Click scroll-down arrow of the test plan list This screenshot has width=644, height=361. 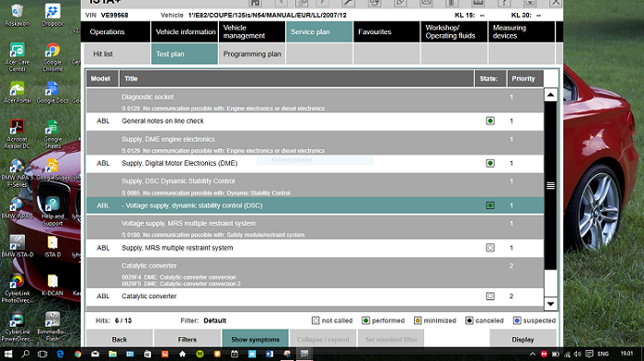[x=551, y=304]
